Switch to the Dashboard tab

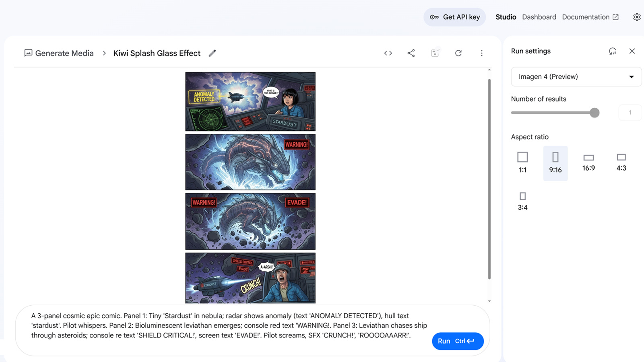539,17
